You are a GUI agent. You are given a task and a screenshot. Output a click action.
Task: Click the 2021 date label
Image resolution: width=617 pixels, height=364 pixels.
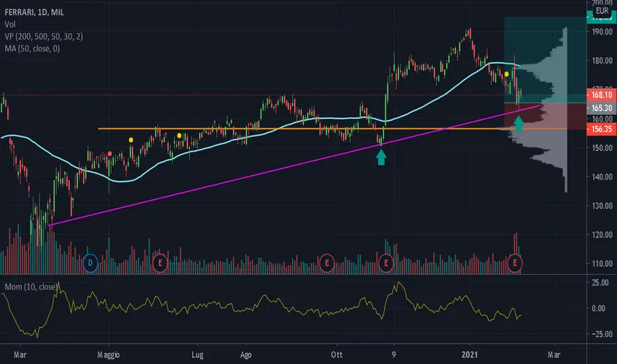[x=469, y=355]
